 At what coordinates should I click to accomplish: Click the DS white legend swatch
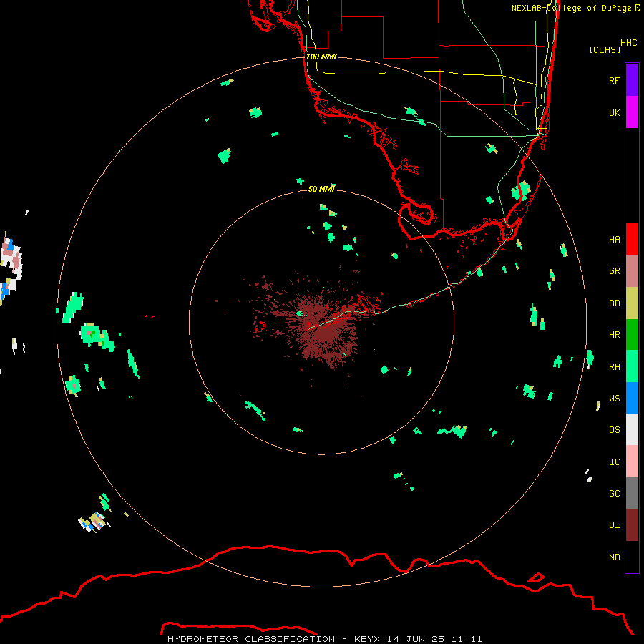632,429
